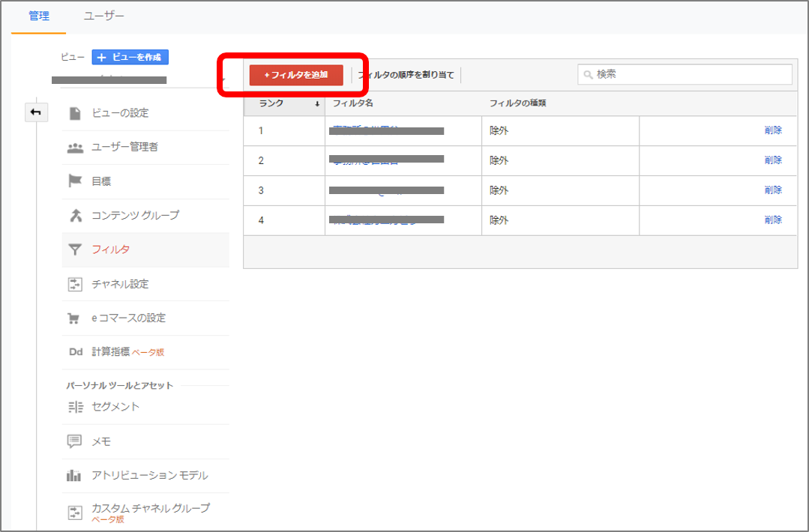Select the 管理 tab
This screenshot has height=532, width=809.
(x=39, y=16)
